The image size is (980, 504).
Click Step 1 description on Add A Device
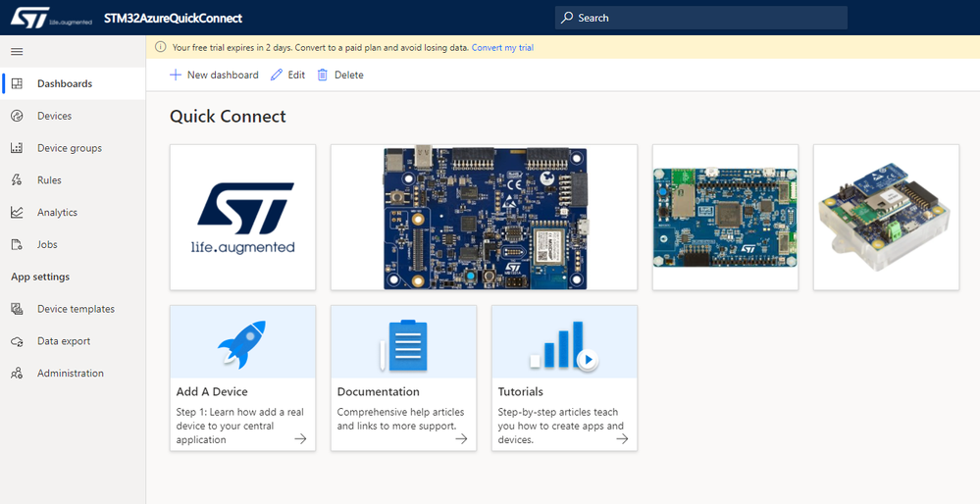(x=239, y=426)
